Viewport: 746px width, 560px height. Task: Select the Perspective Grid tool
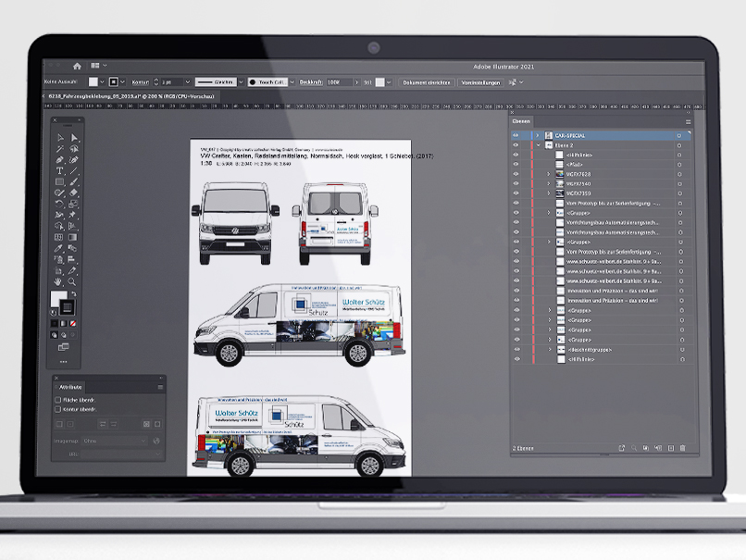tap(73, 226)
